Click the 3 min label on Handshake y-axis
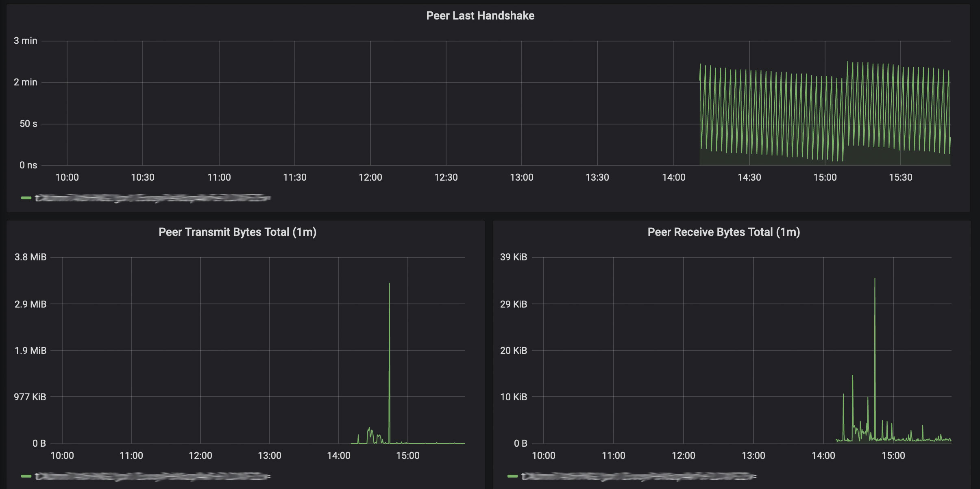 25,41
